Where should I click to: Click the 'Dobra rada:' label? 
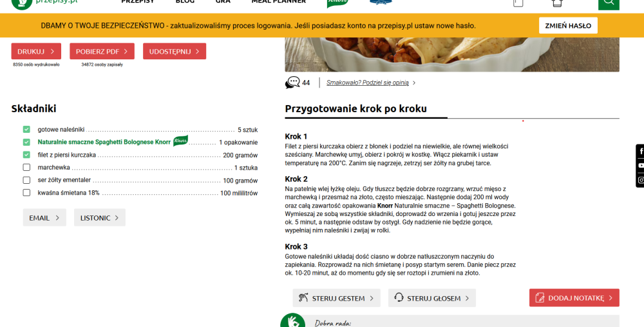pos(333,323)
